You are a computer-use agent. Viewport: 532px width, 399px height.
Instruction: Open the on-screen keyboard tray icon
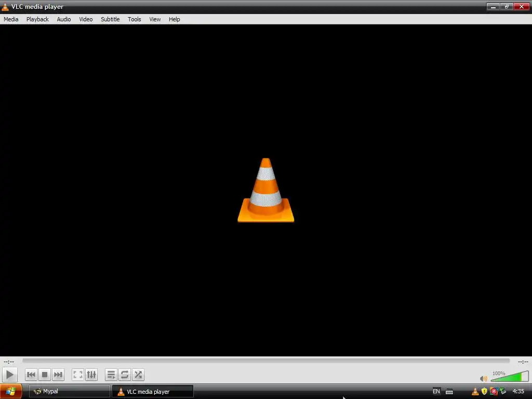(449, 392)
